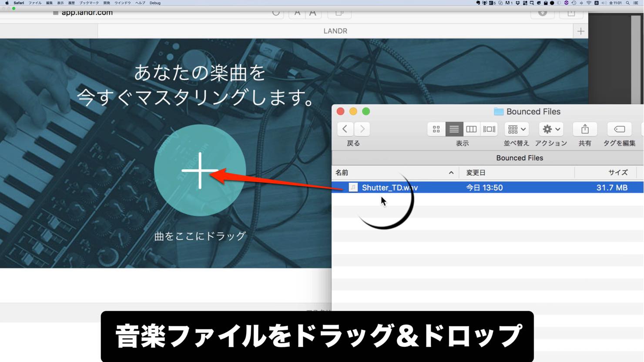Image resolution: width=644 pixels, height=362 pixels.
Task: Click the Bounced Files path bar label
Action: (x=520, y=158)
